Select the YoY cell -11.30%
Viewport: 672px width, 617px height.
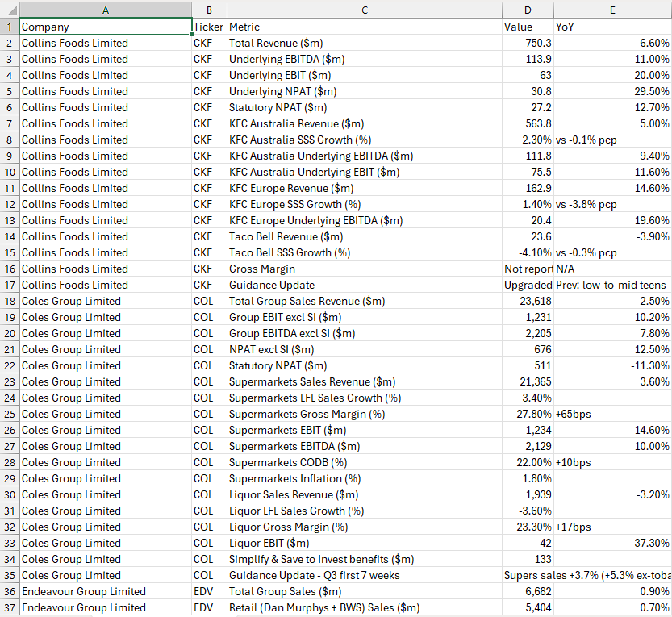tap(612, 366)
